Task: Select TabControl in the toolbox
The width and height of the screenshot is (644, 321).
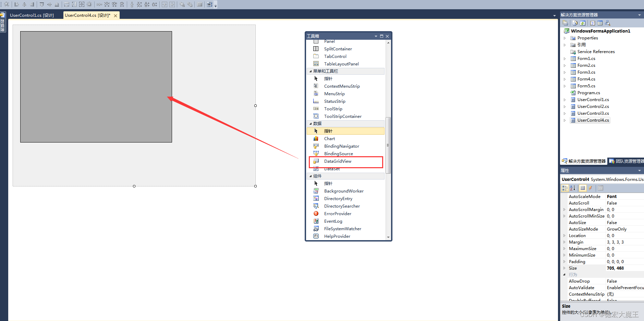Action: coord(345,57)
